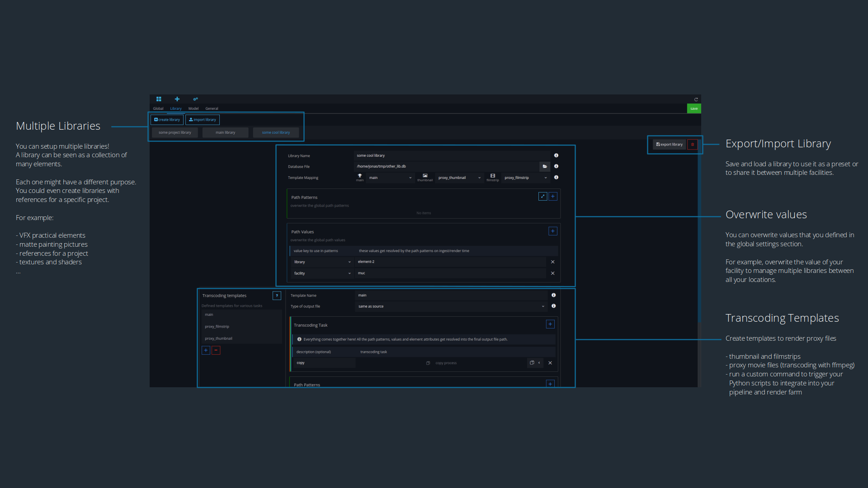
Task: Open help via the ? icon on Transcoding templates
Action: (x=277, y=296)
